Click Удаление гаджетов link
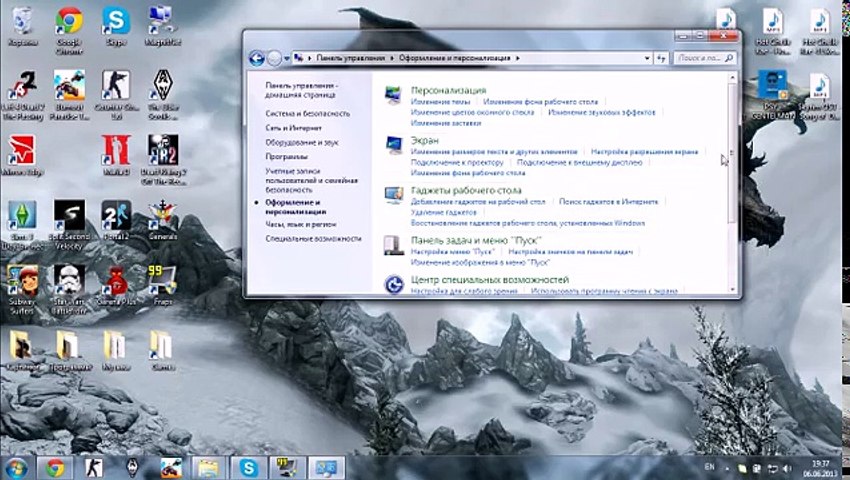850x480 pixels. [443, 212]
